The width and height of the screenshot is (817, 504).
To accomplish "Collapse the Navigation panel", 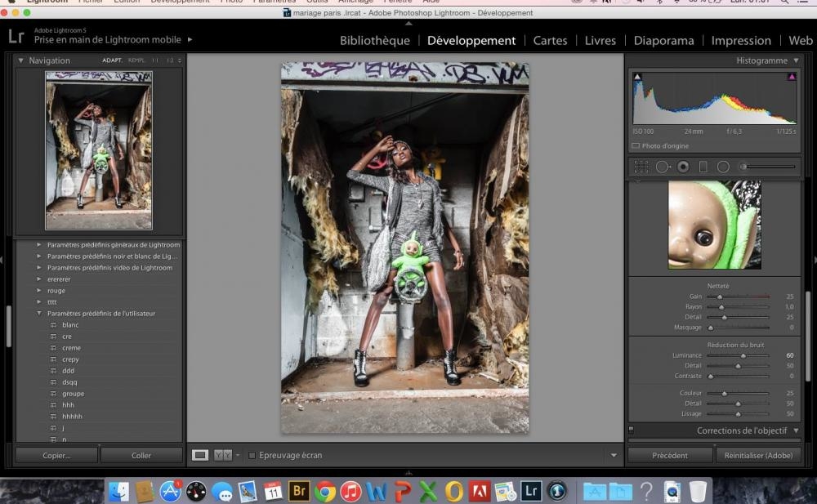I will tap(21, 60).
